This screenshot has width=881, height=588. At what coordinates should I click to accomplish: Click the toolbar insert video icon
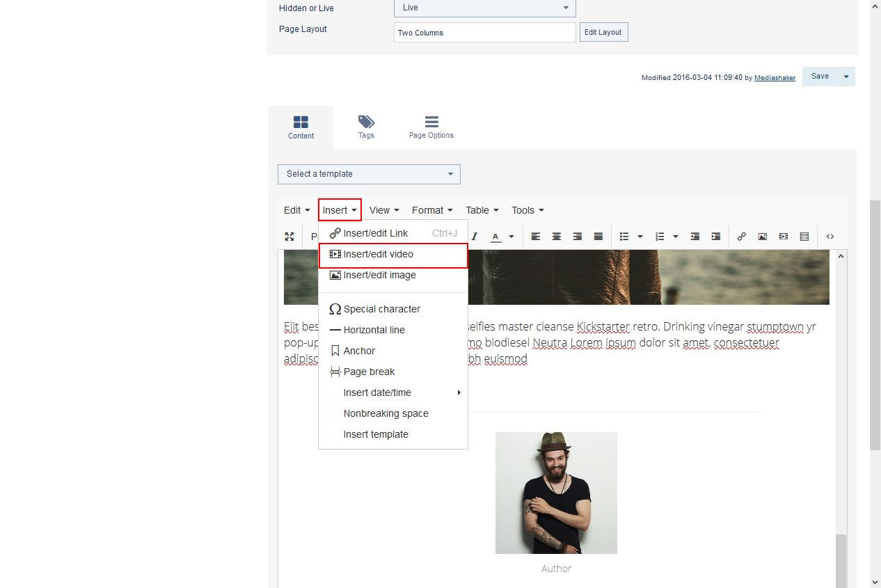[x=784, y=237]
